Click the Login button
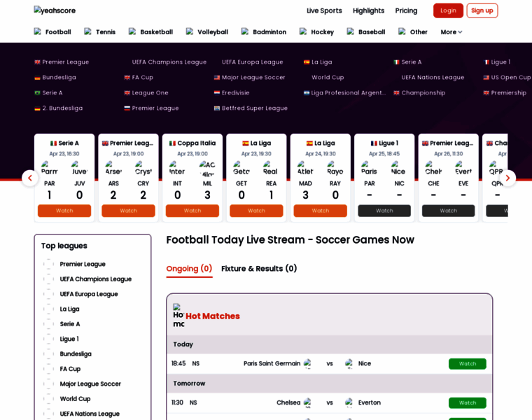Image resolution: width=532 pixels, height=420 pixels. pos(448,10)
